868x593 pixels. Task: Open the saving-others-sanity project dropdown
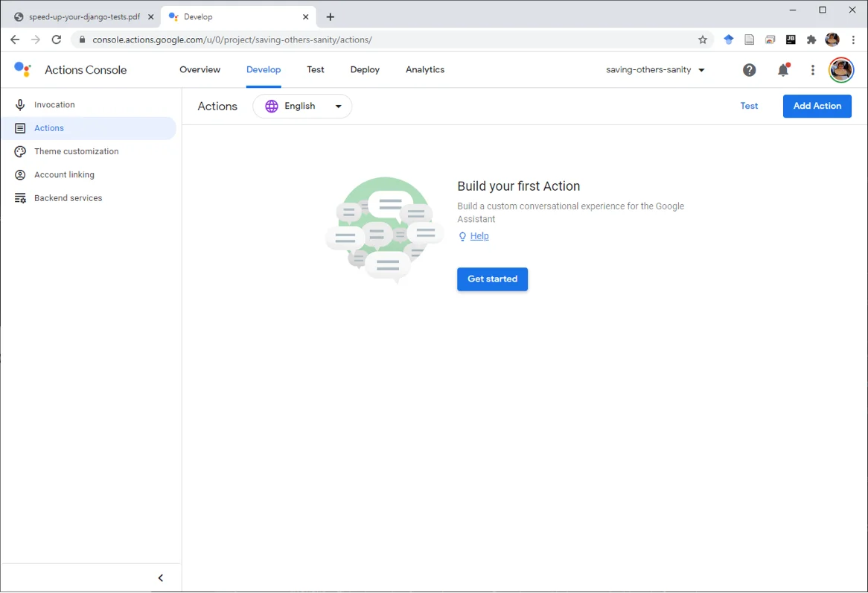[x=655, y=70]
